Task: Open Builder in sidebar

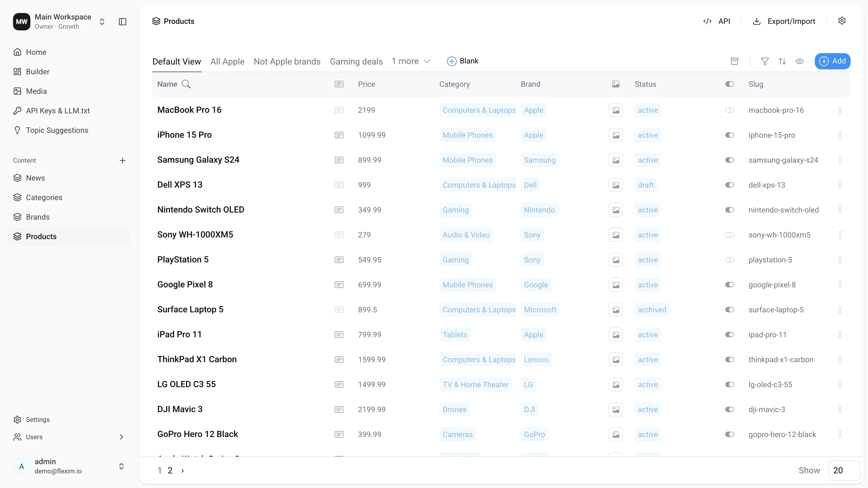Action: tap(37, 71)
